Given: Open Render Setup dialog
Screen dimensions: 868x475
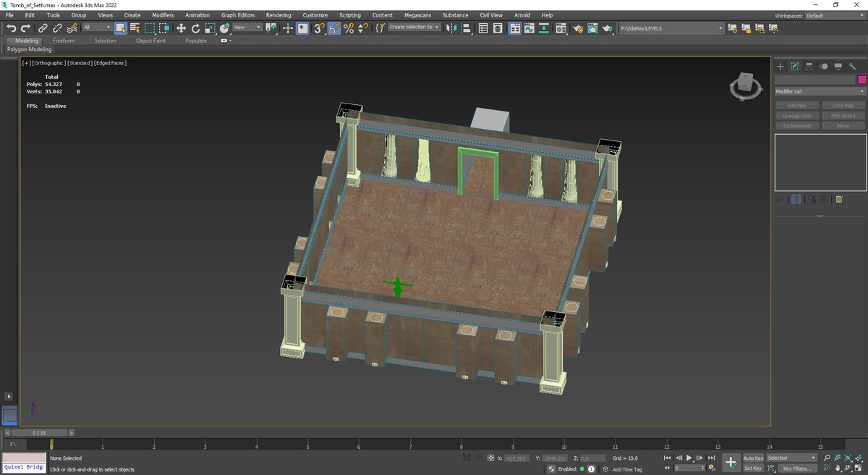Looking at the screenshot, I should tap(578, 28).
